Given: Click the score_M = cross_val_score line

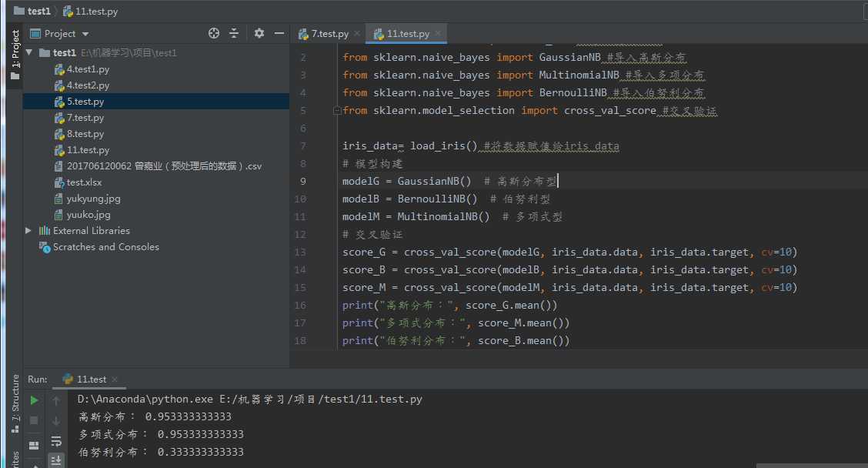Looking at the screenshot, I should [x=569, y=287].
